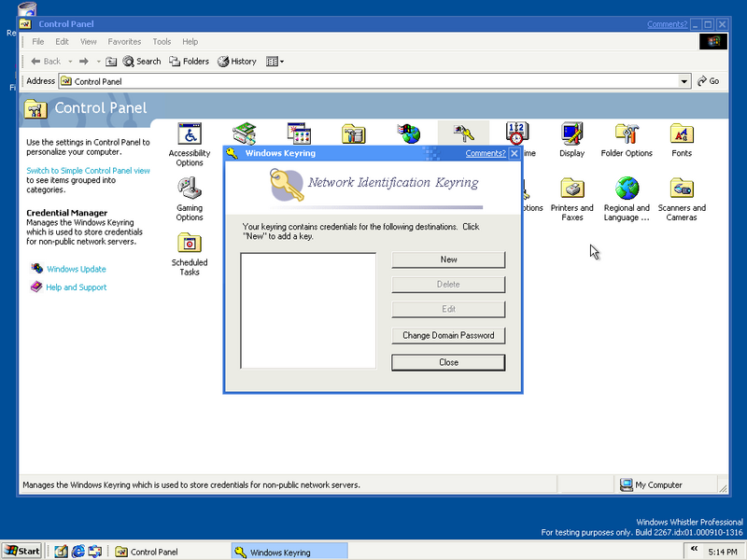Viewport: 747px width, 560px height.
Task: Open the Folder Options icon
Action: [x=627, y=139]
